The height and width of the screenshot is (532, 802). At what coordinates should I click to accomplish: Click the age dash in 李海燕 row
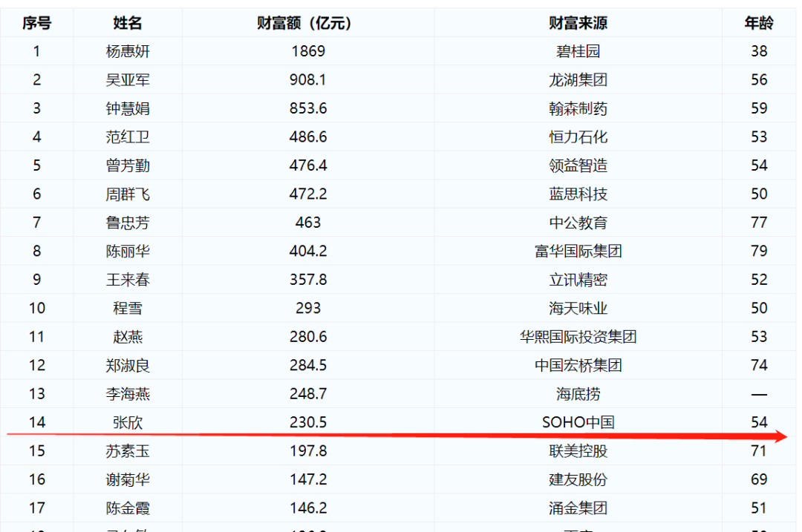point(759,395)
